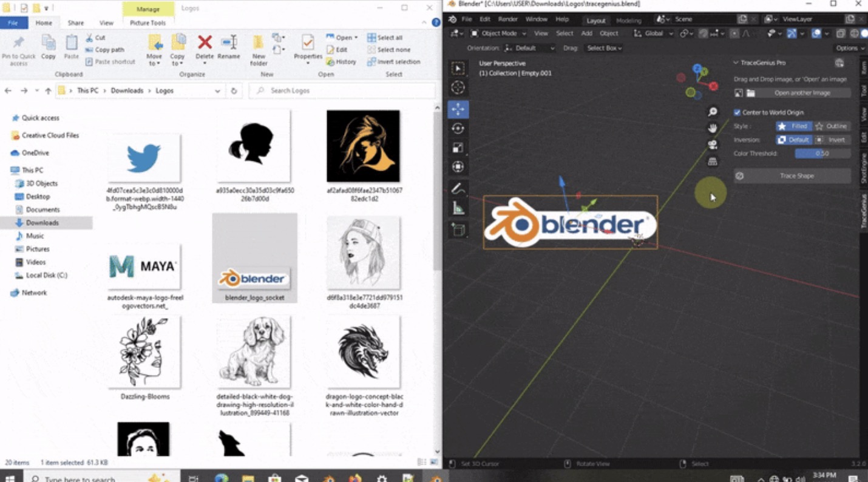Click the Open another Image button

(802, 93)
